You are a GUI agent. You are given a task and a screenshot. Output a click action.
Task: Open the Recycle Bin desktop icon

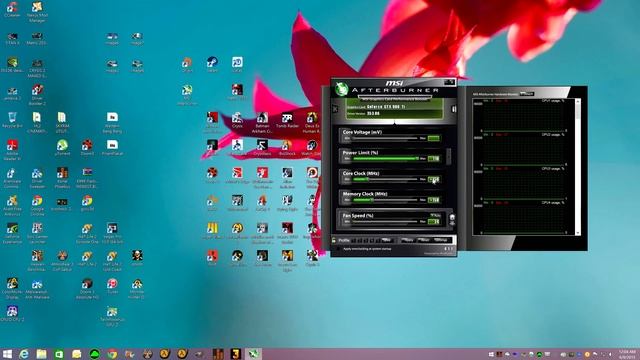[x=12, y=120]
